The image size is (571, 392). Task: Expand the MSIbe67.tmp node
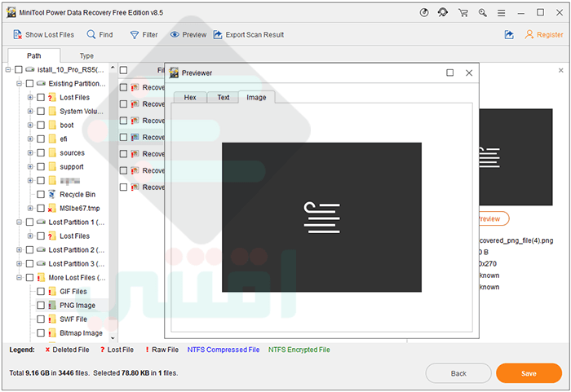click(x=30, y=208)
